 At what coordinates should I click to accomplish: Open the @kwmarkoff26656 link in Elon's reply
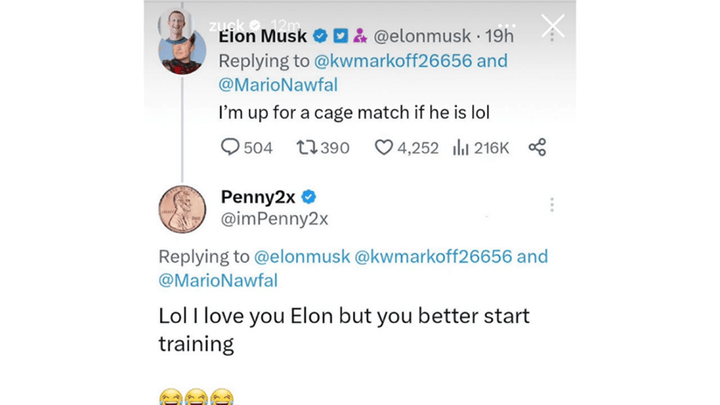coord(393,61)
